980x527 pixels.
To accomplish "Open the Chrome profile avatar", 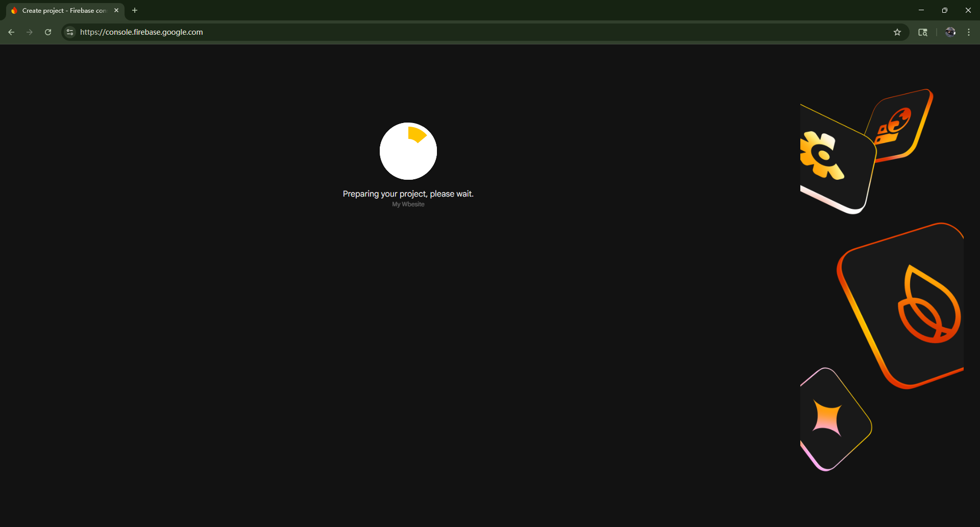I will pyautogui.click(x=950, y=32).
